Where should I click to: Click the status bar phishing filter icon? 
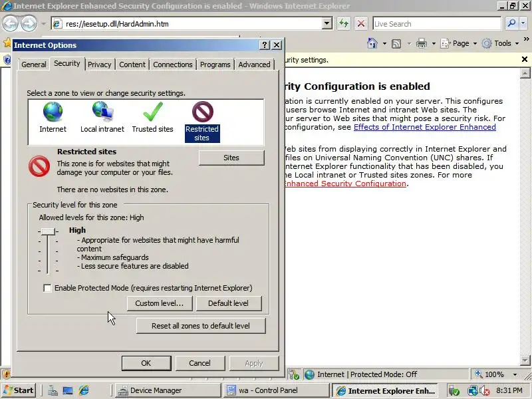(294, 374)
